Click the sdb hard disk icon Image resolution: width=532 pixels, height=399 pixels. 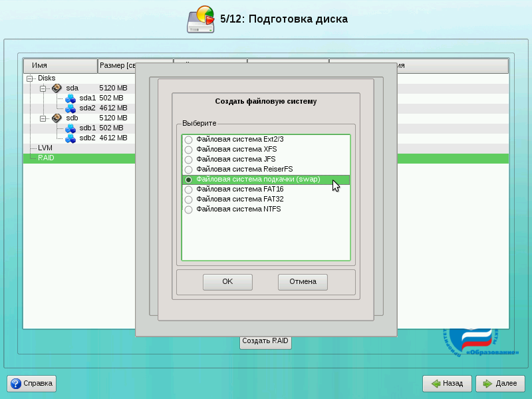coord(57,118)
